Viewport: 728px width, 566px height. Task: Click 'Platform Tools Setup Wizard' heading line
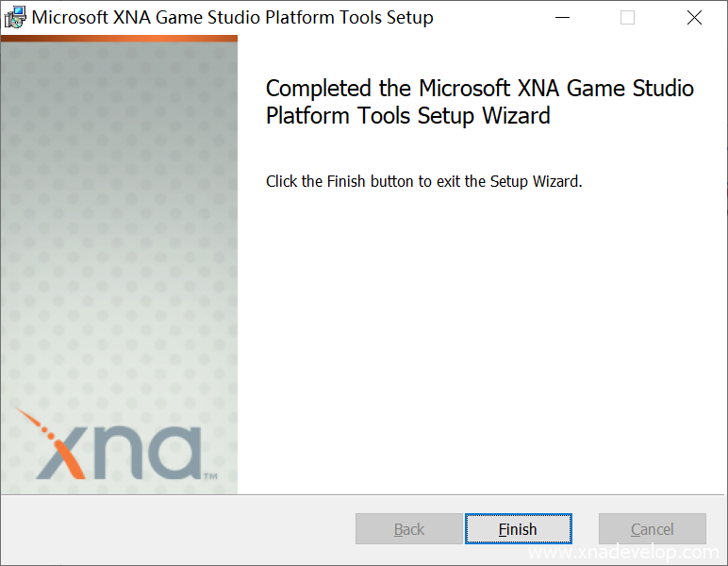pyautogui.click(x=407, y=116)
